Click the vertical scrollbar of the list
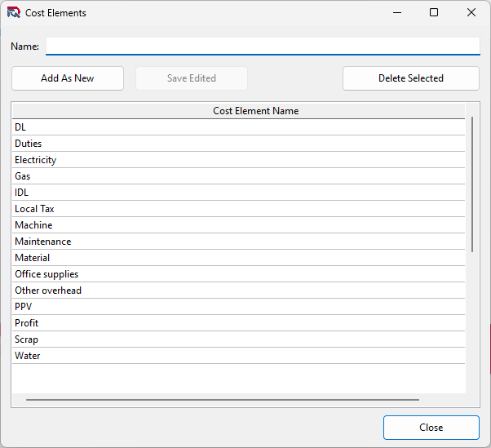 (x=472, y=184)
